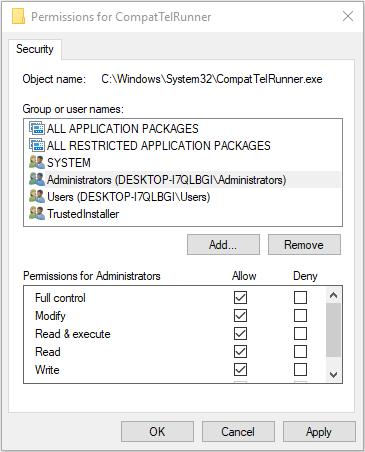Click the SYSTEM group icon

tap(37, 162)
